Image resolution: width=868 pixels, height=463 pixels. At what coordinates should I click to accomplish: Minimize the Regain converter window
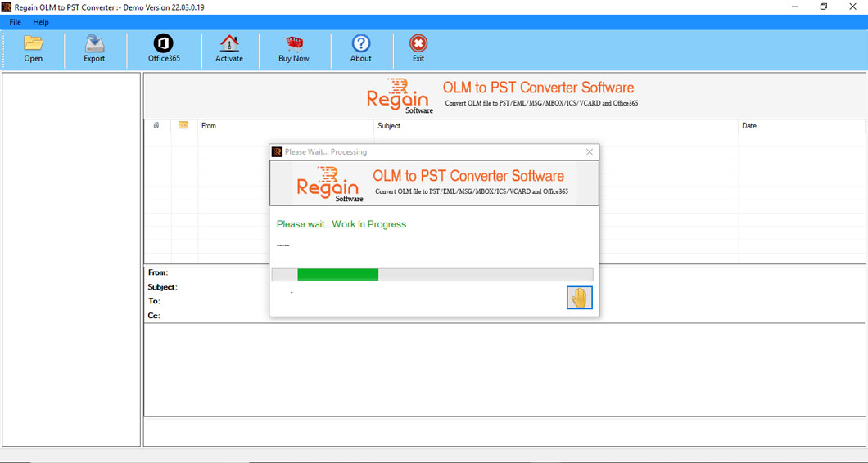pyautogui.click(x=795, y=7)
